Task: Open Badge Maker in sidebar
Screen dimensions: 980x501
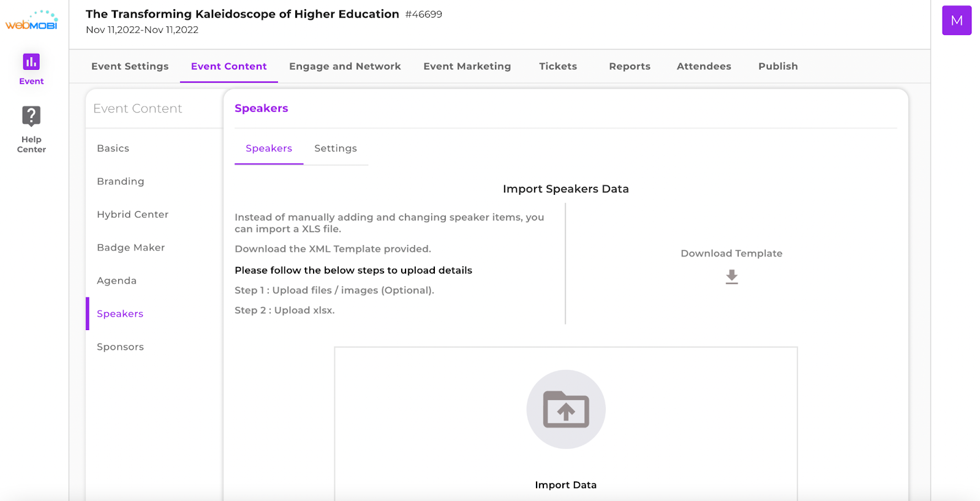Action: pyautogui.click(x=131, y=247)
